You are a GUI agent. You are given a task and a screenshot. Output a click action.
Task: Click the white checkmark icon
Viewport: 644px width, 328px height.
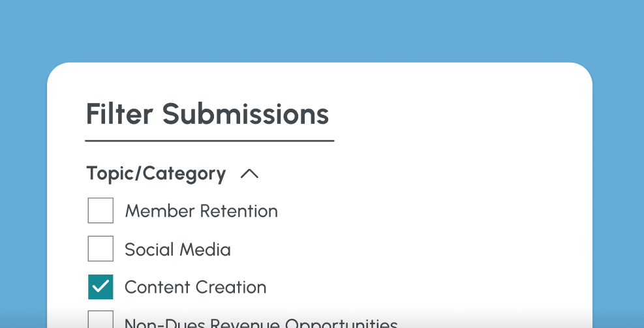point(100,287)
